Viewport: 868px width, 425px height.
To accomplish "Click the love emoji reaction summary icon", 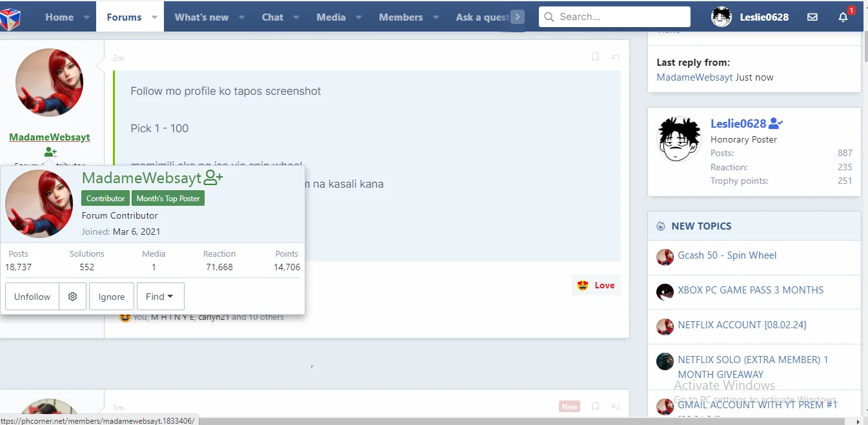I will 125,317.
